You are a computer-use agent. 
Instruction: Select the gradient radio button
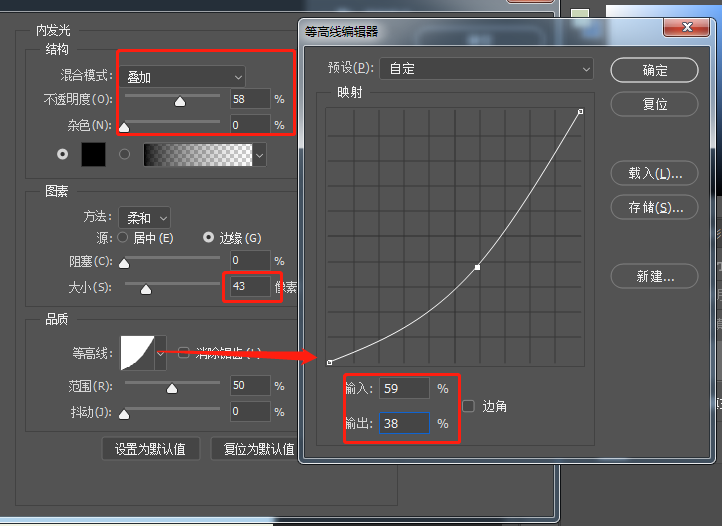coord(124,154)
